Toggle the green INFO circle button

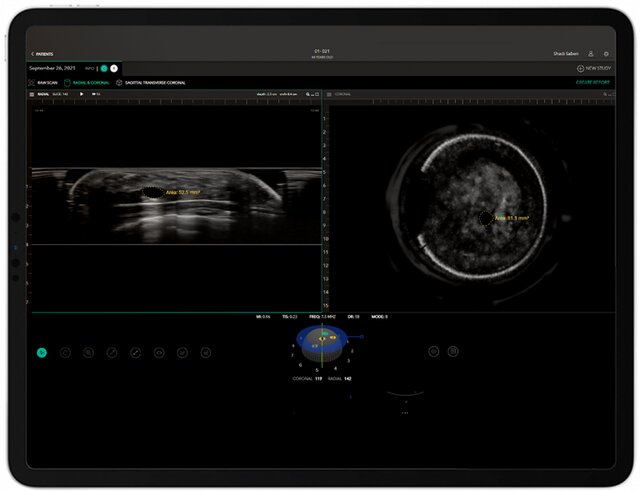point(103,68)
